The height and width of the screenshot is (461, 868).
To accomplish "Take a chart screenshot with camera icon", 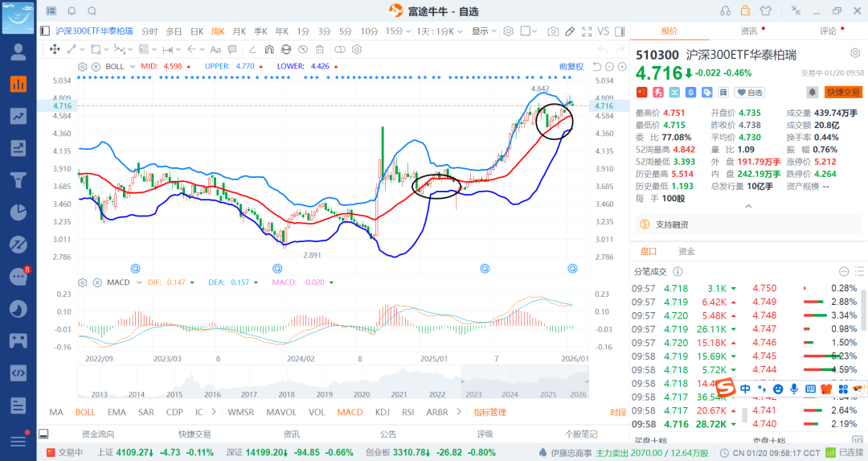I will pyautogui.click(x=552, y=31).
